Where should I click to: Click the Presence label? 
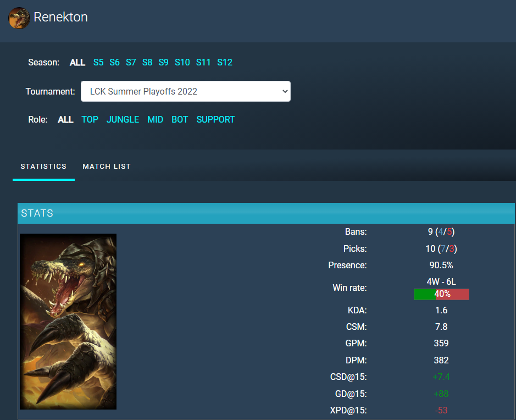point(347,266)
